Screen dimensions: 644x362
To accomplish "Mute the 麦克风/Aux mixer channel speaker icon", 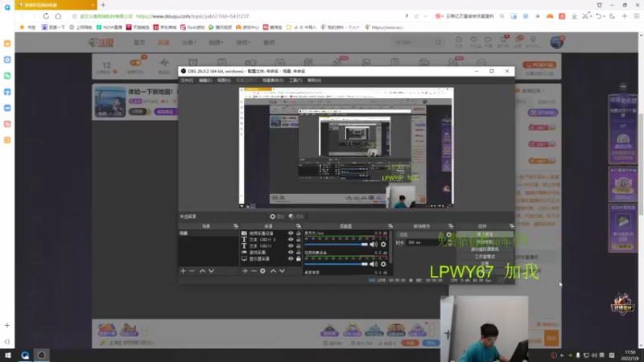I will (374, 245).
